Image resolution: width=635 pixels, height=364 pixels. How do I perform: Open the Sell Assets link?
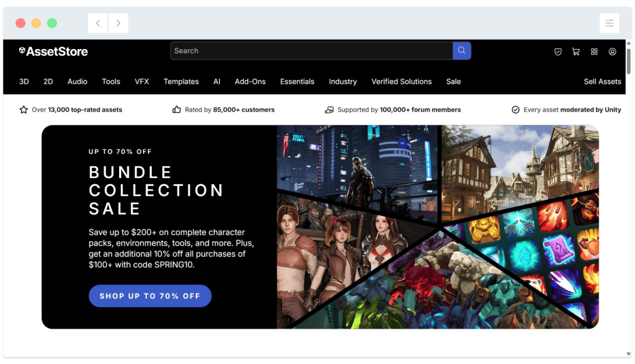pyautogui.click(x=602, y=81)
